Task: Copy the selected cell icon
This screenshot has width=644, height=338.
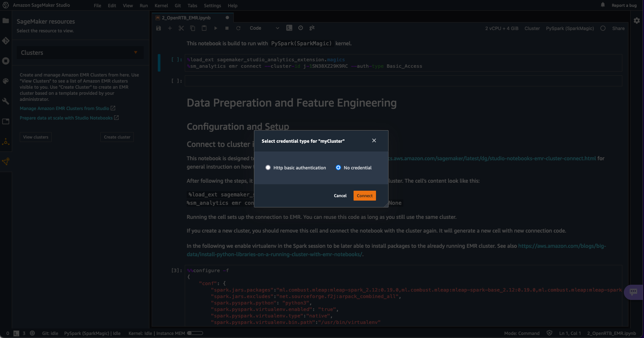Action: tap(193, 28)
